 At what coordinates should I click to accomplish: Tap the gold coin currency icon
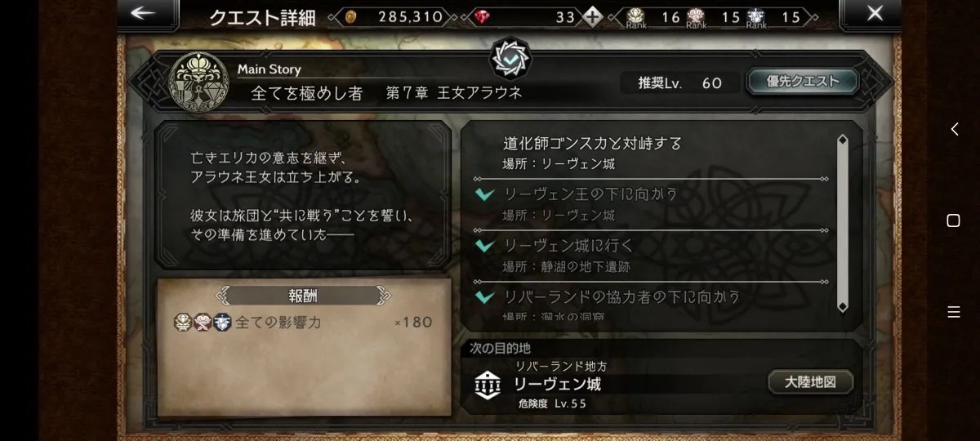click(350, 16)
